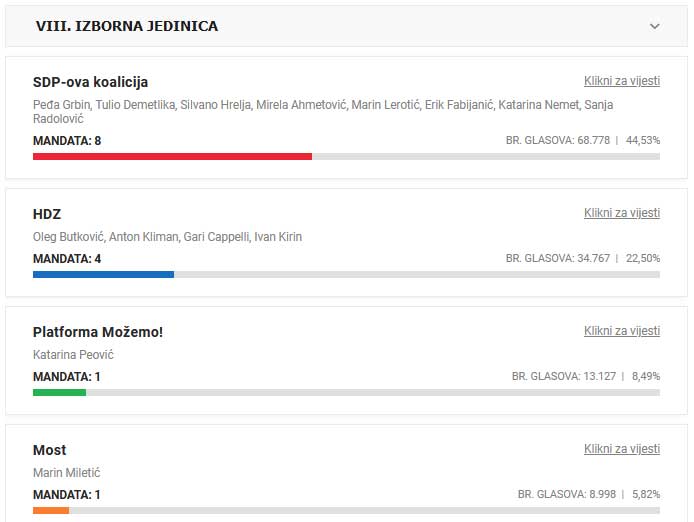Open Klikni za vijesti for SDP-ova koalicija
The image size is (694, 522).
[621, 81]
